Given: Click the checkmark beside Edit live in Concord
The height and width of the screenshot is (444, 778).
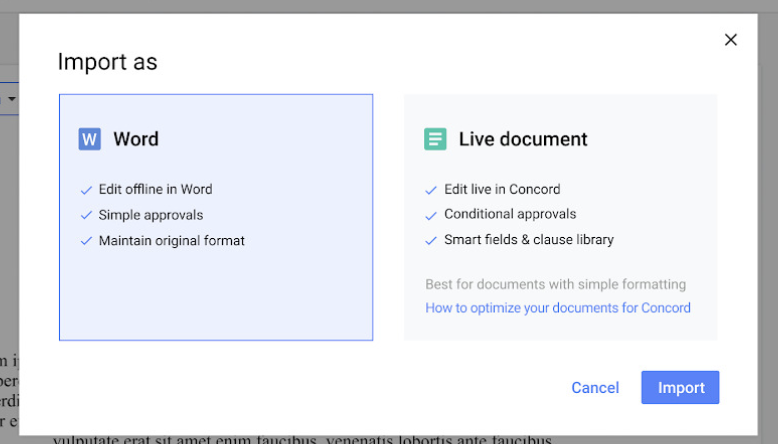Looking at the screenshot, I should (x=431, y=190).
